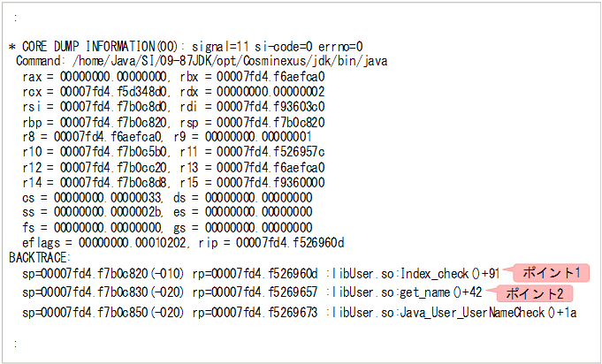Click the signal=11 text in header
Screen dimensions: 602x364
pos(240,46)
